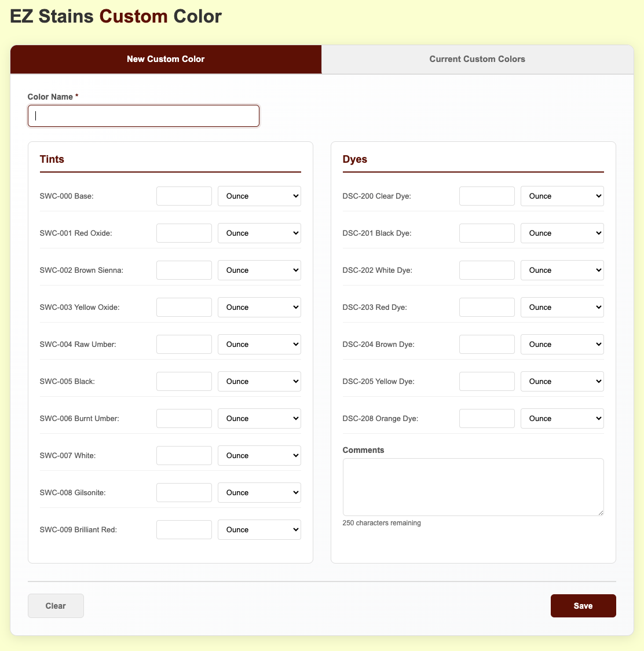Image resolution: width=644 pixels, height=651 pixels.
Task: Click the SWC-002 Brown Sienna amount field
Action: [184, 270]
